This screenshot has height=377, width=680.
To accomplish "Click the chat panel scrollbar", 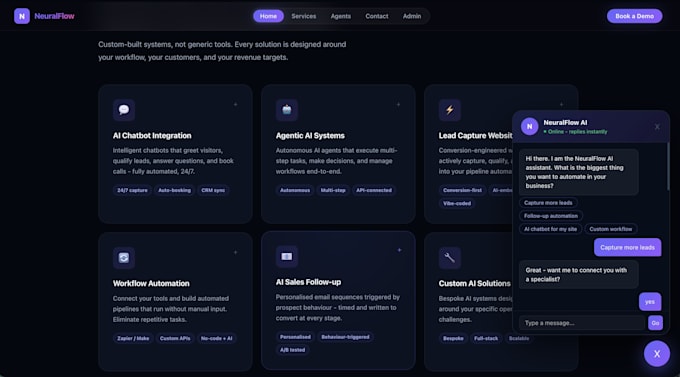I will (668, 167).
